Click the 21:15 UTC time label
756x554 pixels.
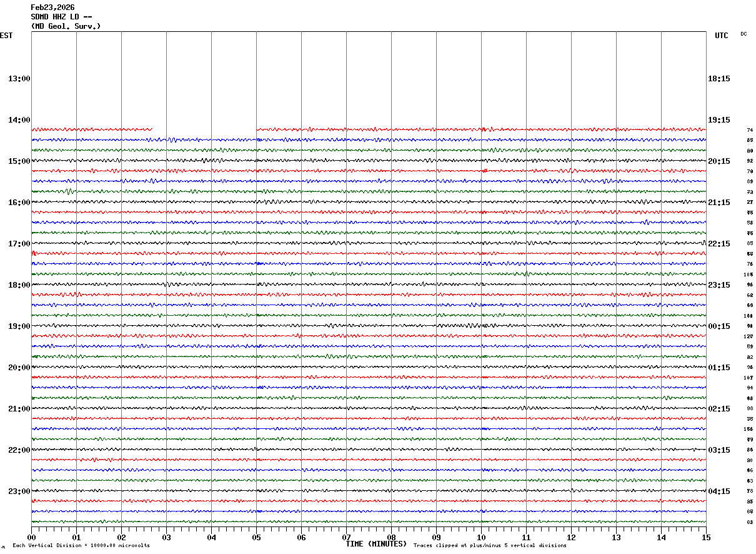[719, 203]
